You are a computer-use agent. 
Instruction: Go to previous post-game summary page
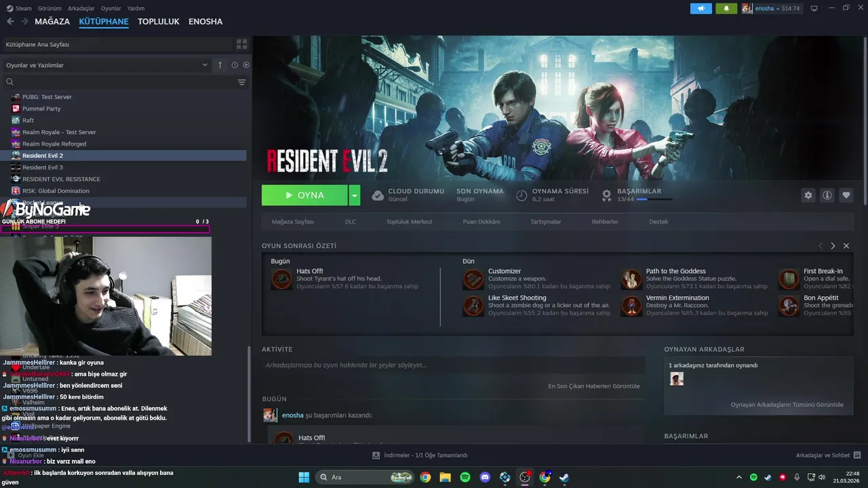pyautogui.click(x=821, y=245)
